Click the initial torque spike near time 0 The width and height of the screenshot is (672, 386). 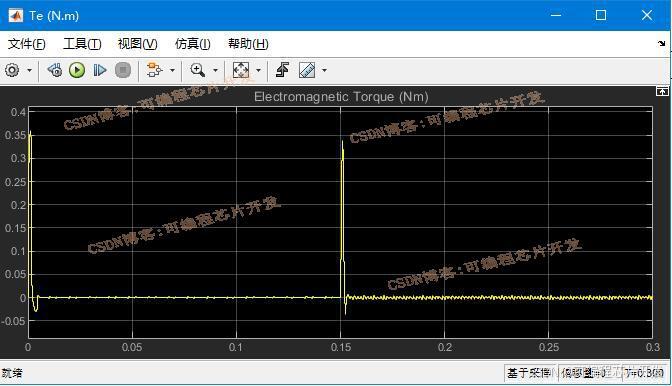coord(30,214)
